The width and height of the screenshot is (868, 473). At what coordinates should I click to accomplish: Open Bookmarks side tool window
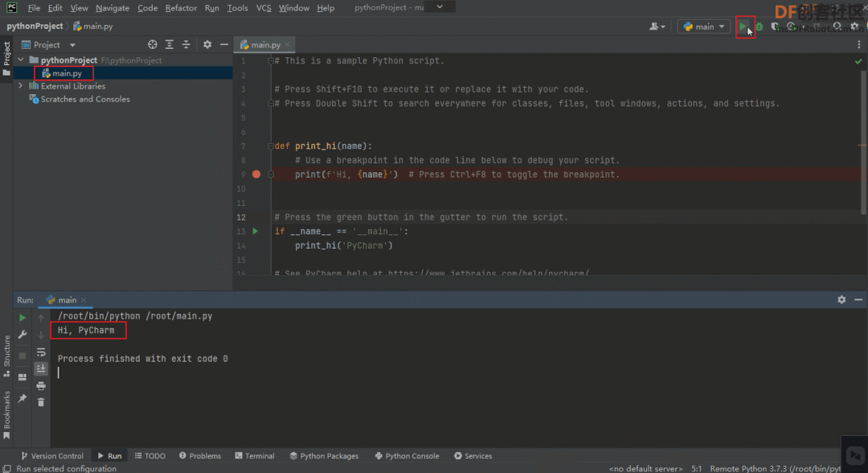point(6,414)
